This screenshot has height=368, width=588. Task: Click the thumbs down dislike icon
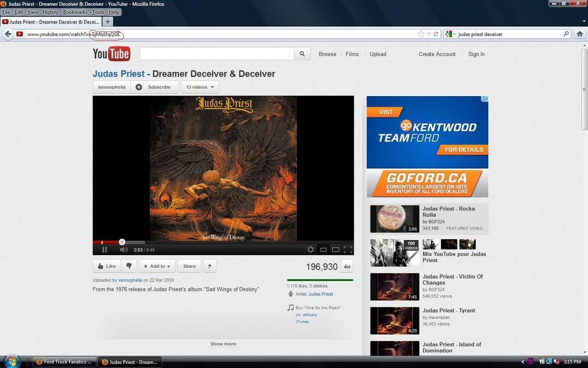[129, 266]
